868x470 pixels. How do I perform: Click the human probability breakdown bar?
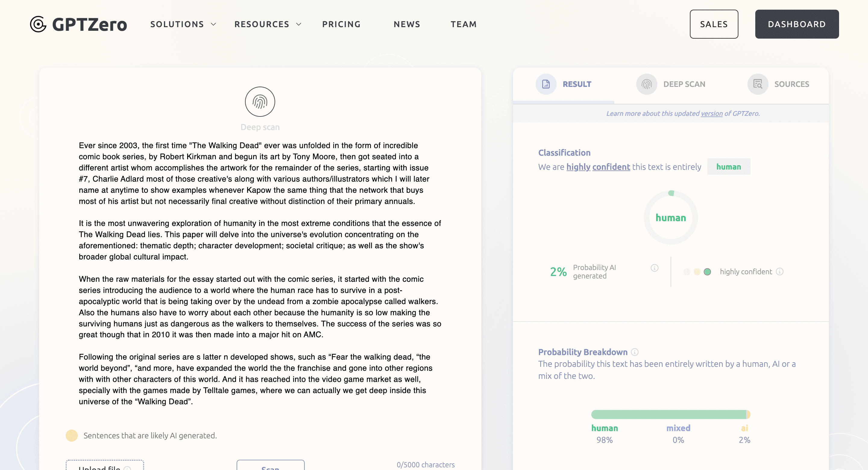coord(668,414)
